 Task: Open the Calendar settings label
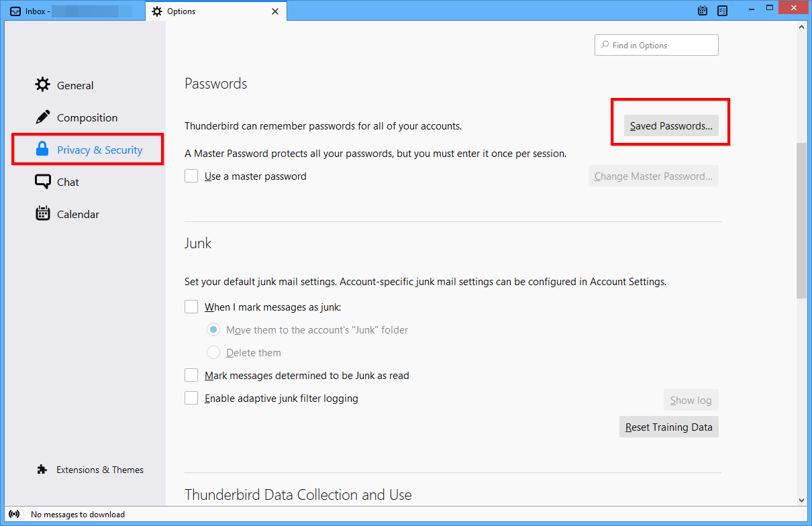click(x=78, y=214)
